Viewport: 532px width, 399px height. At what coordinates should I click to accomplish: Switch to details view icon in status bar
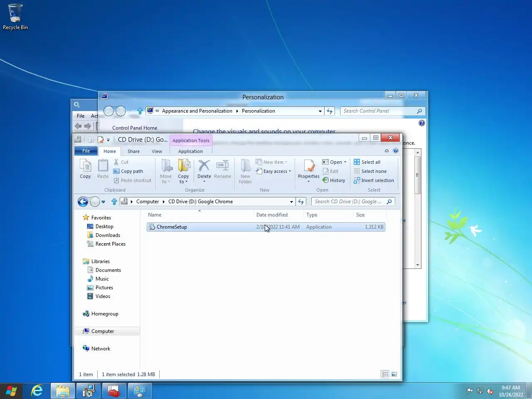pos(385,374)
